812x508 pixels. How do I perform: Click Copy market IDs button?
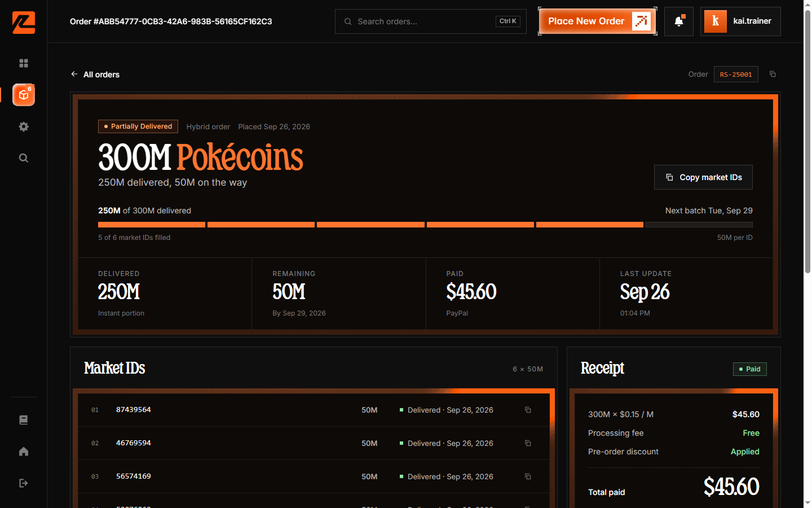pos(703,177)
